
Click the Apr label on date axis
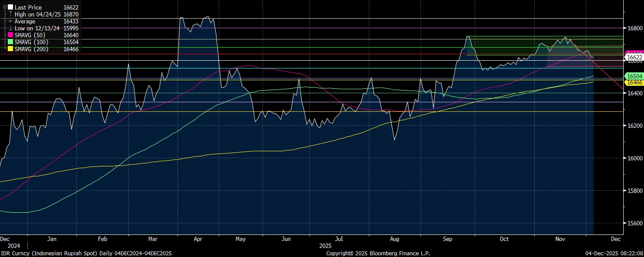[x=198, y=239]
